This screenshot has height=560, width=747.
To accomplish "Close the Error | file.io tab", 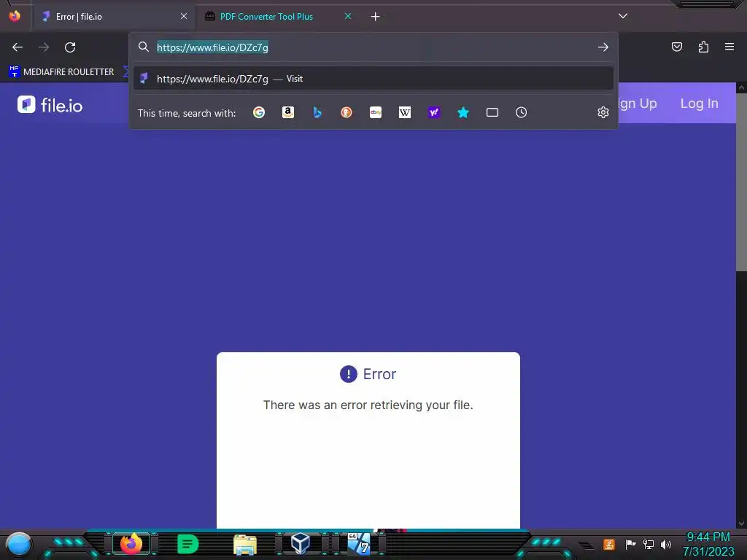I will click(184, 16).
